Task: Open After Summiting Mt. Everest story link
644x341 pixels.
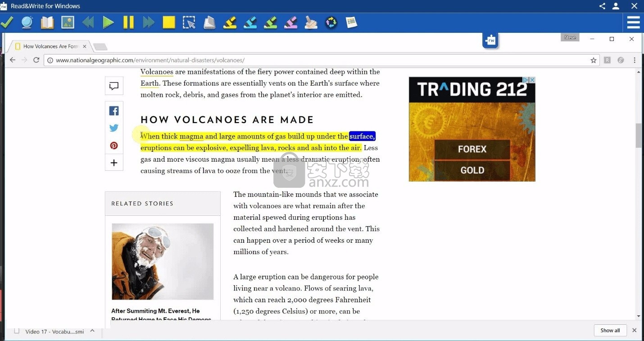Action: coord(161,314)
